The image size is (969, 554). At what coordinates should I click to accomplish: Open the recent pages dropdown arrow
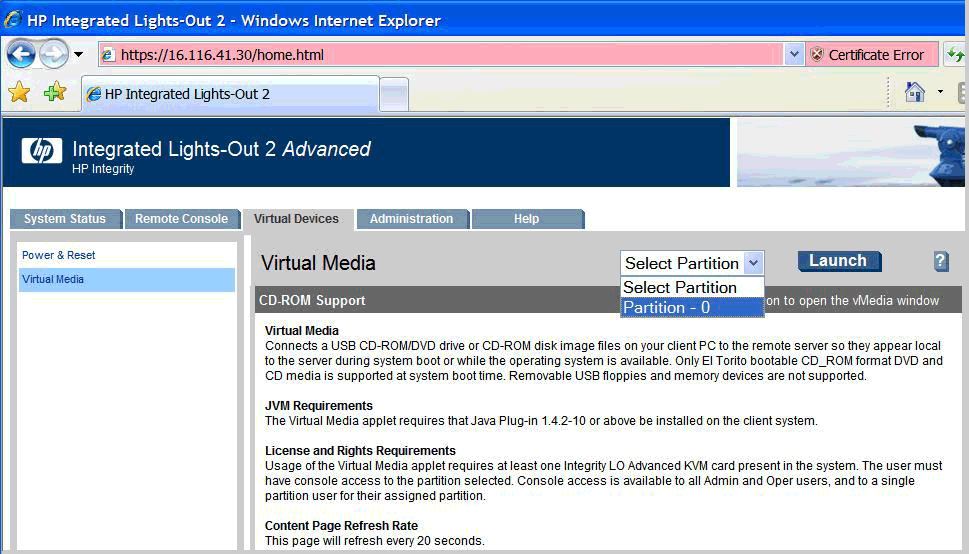pos(78,54)
